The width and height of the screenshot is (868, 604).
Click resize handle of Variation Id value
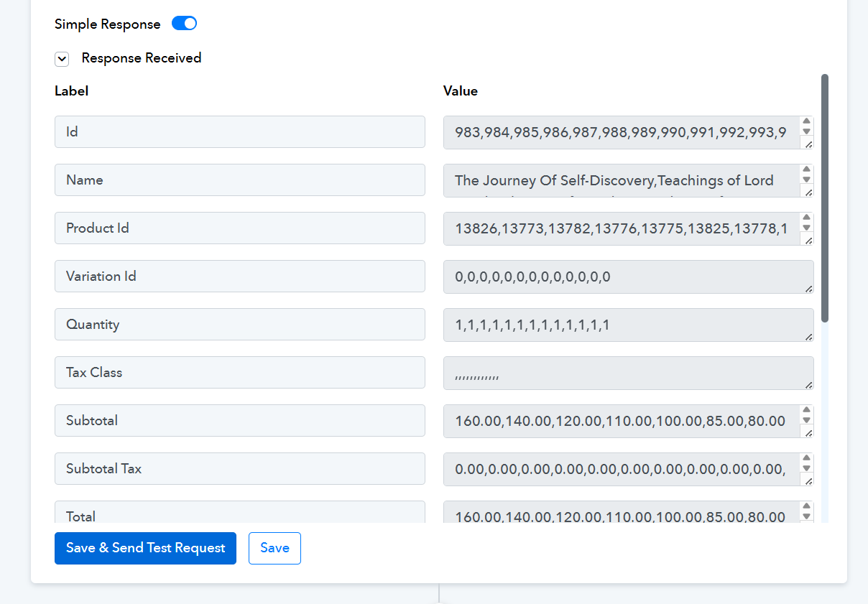coord(808,288)
